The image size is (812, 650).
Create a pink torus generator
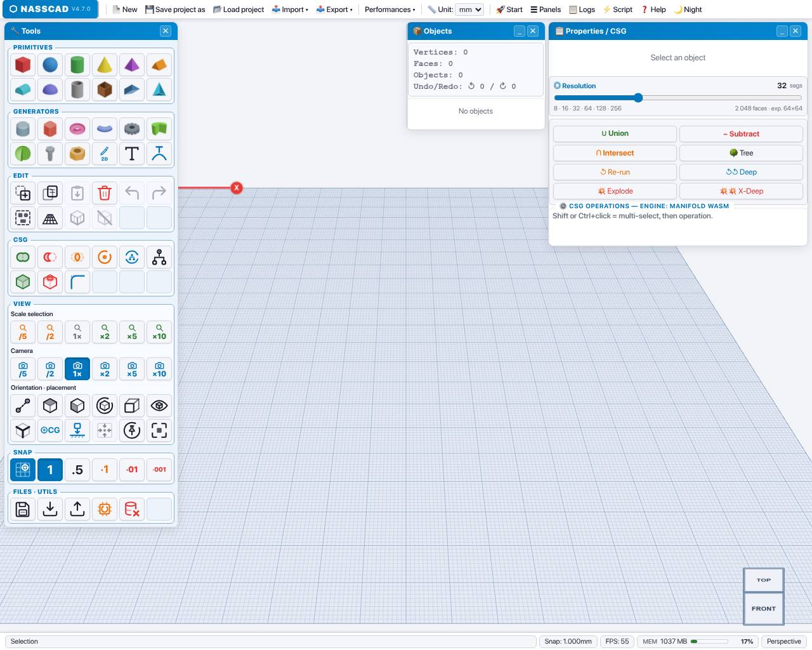click(x=77, y=129)
